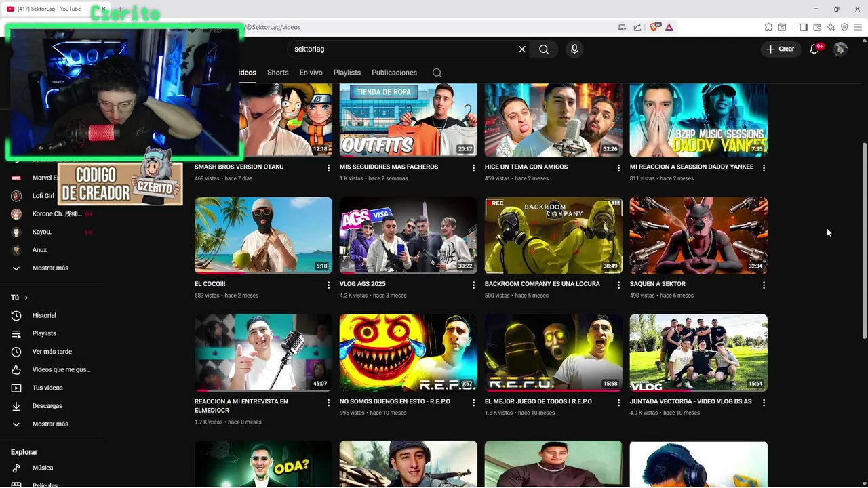This screenshot has height=488, width=868.
Task: Open options menu for SMASH BROS VERSION OTAKU
Action: [x=328, y=168]
